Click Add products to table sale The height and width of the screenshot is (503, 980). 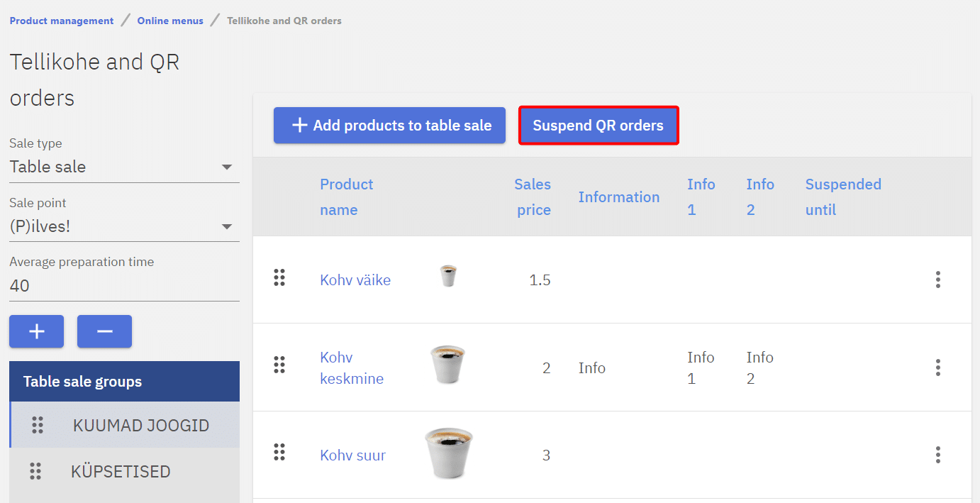click(x=389, y=126)
